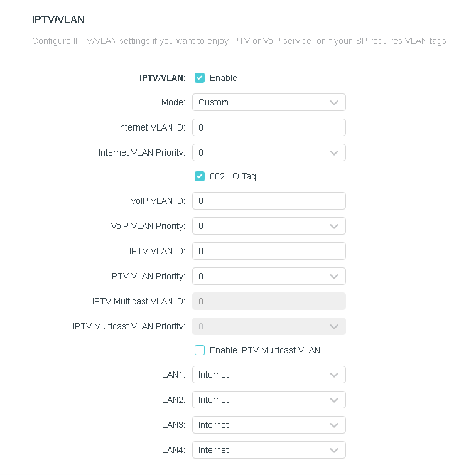The image size is (476, 475).
Task: Click the Internet VLAN ID field
Action: [269, 127]
